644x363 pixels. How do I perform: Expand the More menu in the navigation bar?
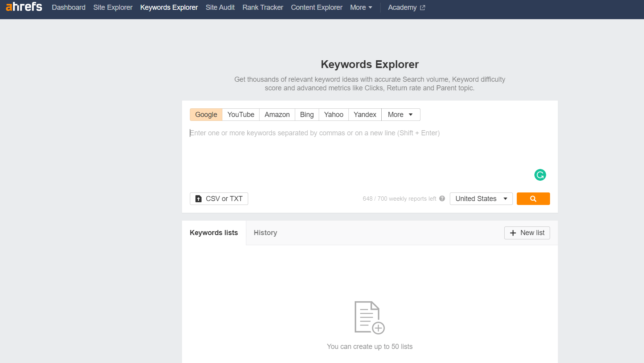[x=360, y=7]
